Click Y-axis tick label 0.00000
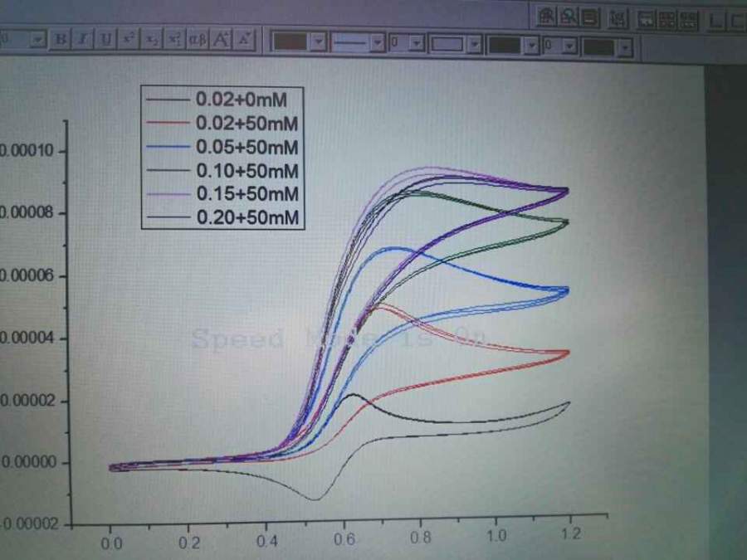 pyautogui.click(x=28, y=462)
